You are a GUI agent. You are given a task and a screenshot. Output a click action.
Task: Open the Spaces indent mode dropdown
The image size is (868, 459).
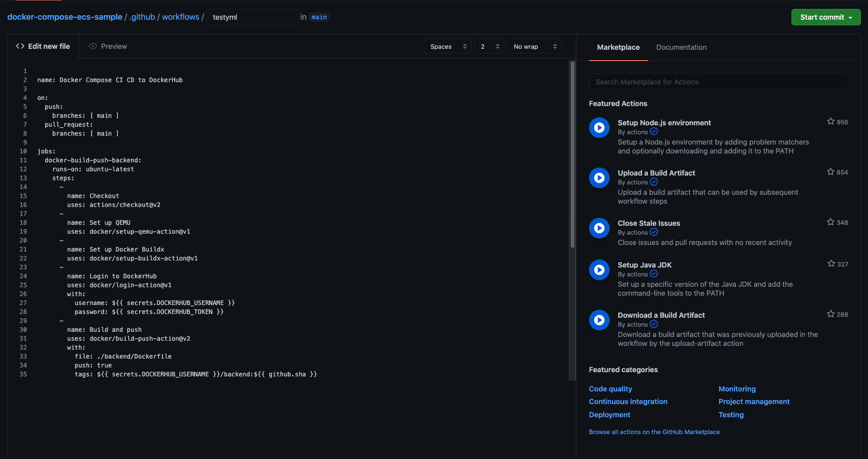[x=448, y=46]
